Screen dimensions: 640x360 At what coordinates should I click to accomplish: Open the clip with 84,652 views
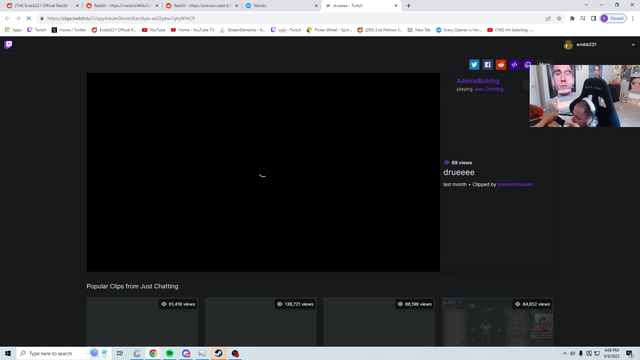pos(497,322)
